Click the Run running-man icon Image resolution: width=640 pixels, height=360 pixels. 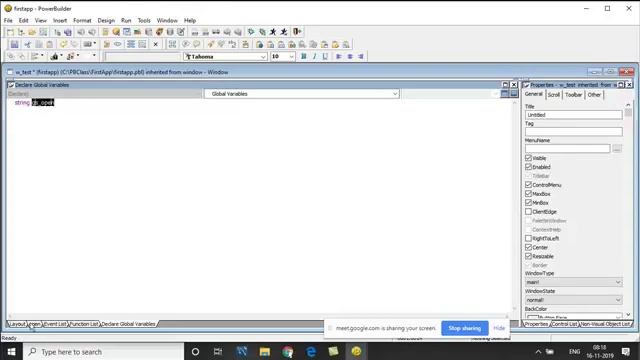pyautogui.click(x=273, y=32)
